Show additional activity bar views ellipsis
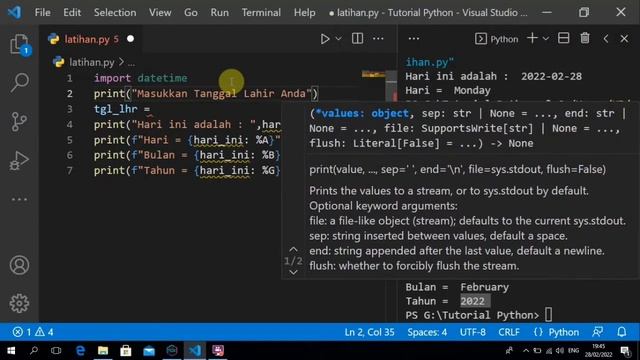Screen dimensions: 640x360 [19, 199]
